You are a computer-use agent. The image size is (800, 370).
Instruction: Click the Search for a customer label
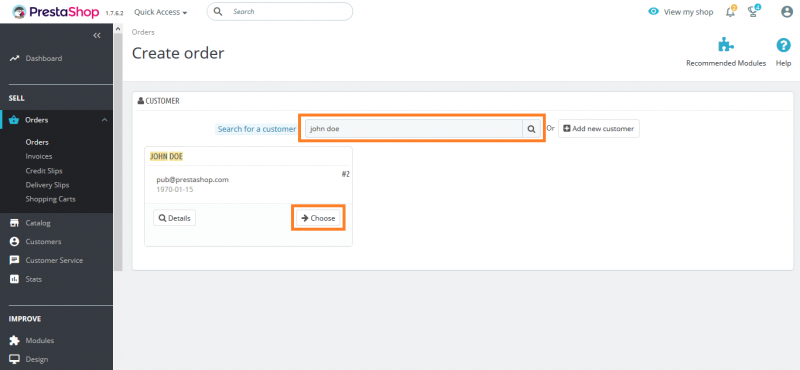tap(257, 129)
